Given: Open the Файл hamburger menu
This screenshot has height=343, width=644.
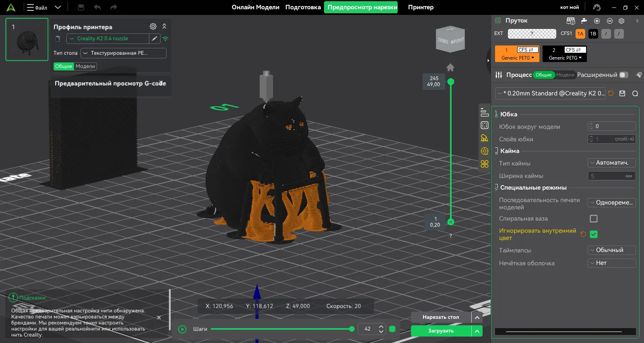Looking at the screenshot, I should click(x=37, y=7).
